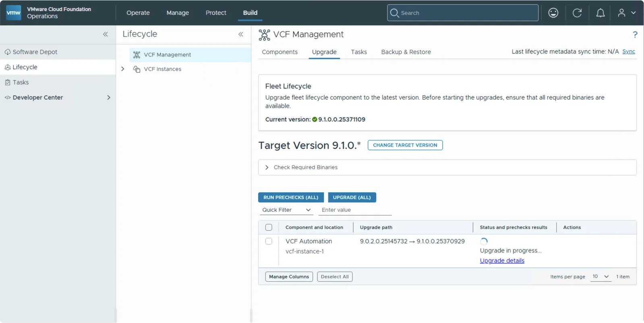Toggle the select-all header checkbox
644x323 pixels.
click(x=269, y=227)
